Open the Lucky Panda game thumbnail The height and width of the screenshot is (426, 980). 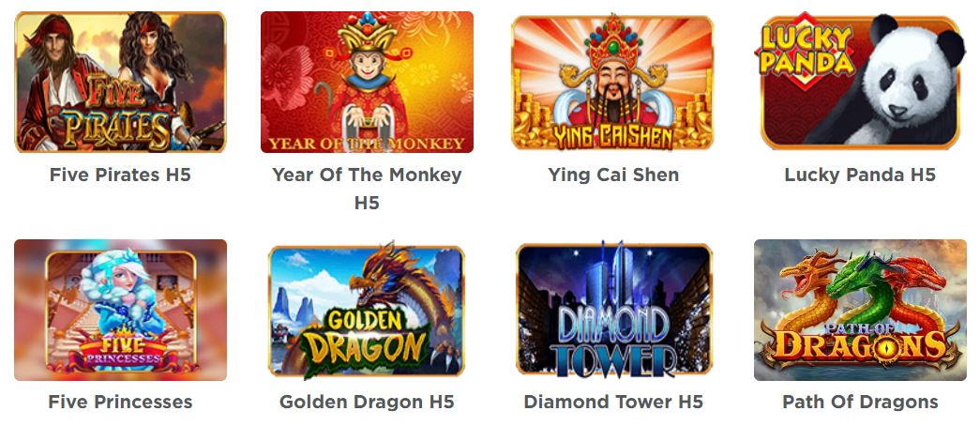(x=860, y=80)
